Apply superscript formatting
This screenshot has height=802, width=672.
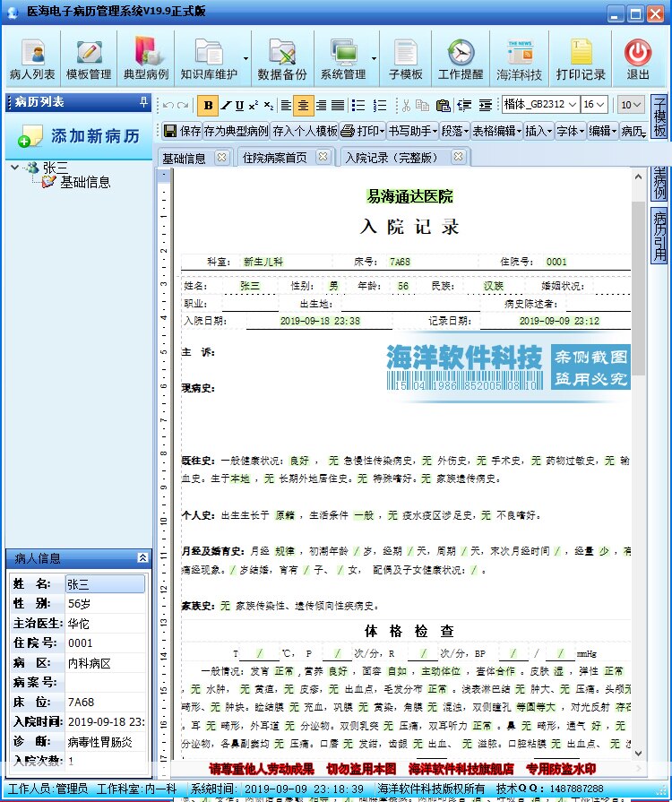coord(254,106)
